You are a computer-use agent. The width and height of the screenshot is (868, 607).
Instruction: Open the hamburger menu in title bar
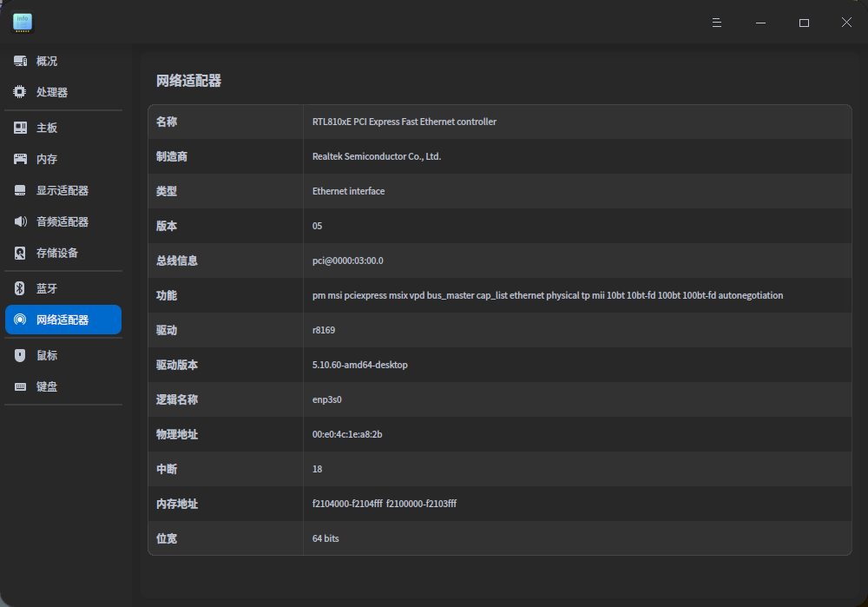click(x=716, y=22)
